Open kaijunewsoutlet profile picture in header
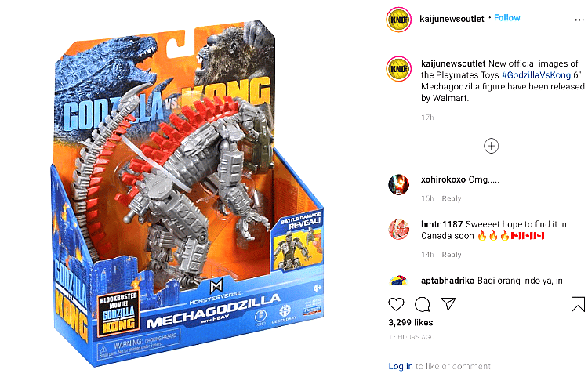The height and width of the screenshot is (377, 588). point(399,20)
